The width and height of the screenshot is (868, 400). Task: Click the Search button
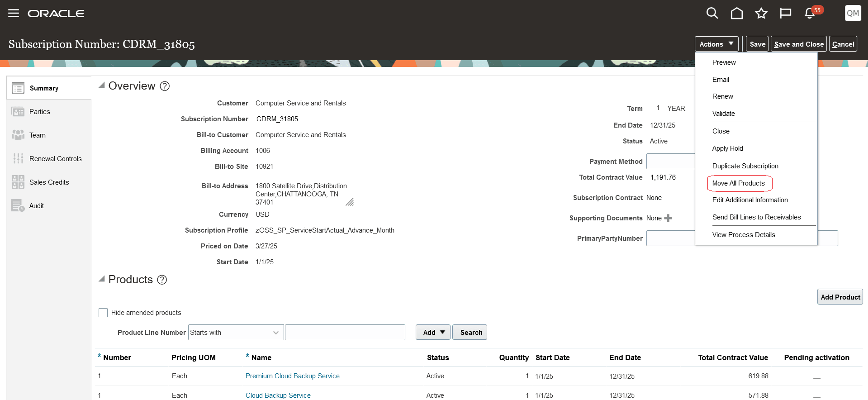click(x=470, y=333)
